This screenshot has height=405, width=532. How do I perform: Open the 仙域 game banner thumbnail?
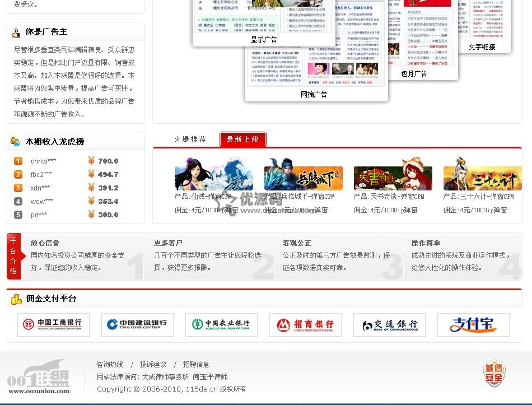[x=213, y=174]
